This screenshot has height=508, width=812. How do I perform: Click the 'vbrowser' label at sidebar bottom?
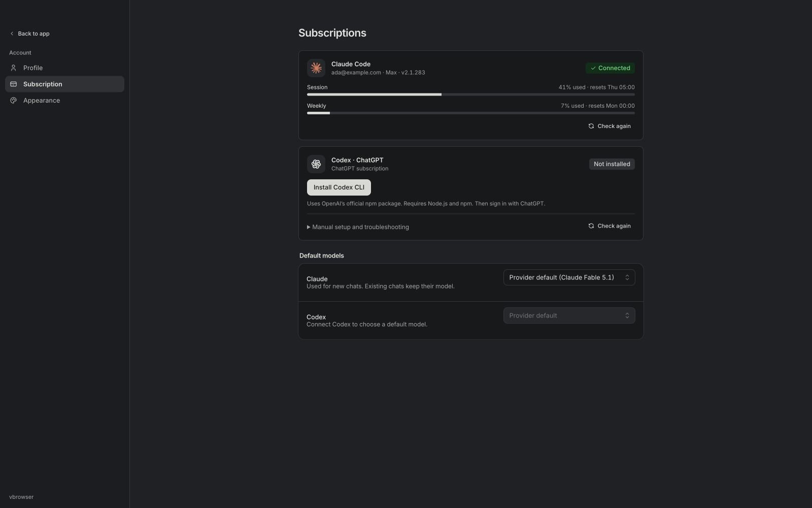point(21,497)
